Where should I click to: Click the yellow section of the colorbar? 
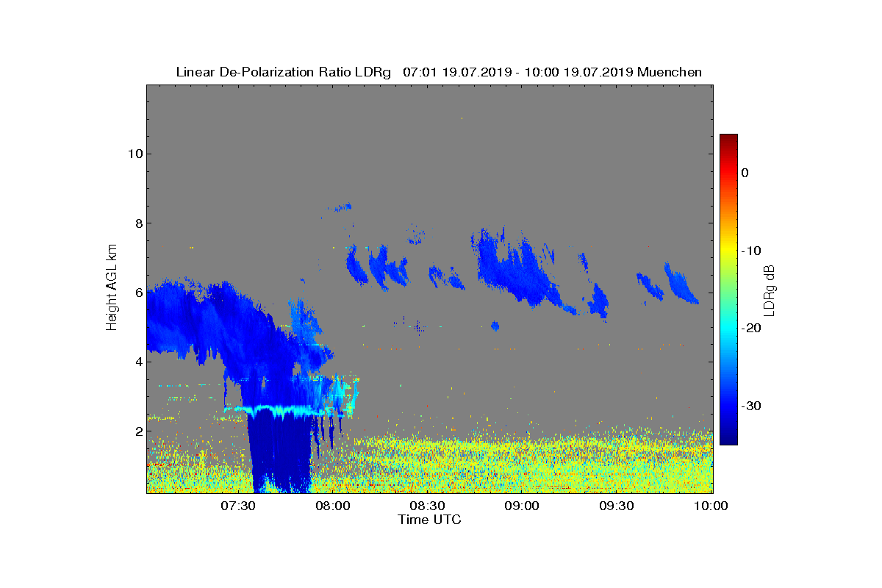point(728,251)
